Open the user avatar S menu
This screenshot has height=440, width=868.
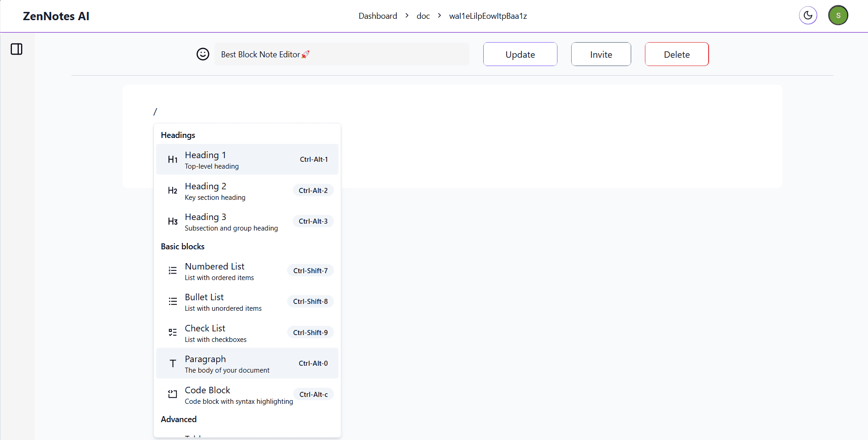838,16
